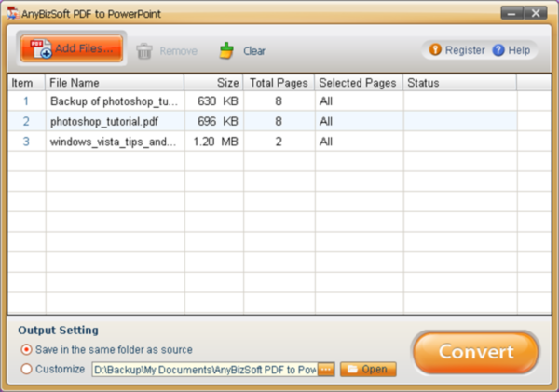
Task: Open the output folder via the Open button
Action: (367, 369)
